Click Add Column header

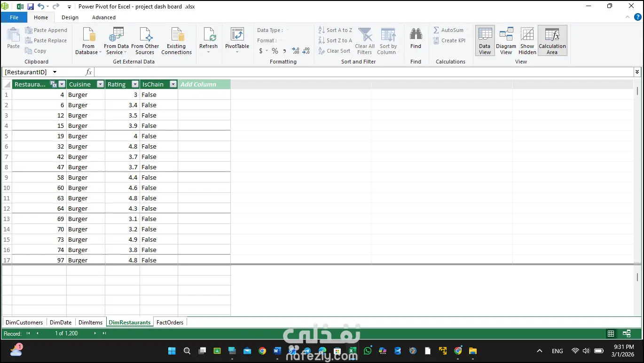(x=204, y=84)
